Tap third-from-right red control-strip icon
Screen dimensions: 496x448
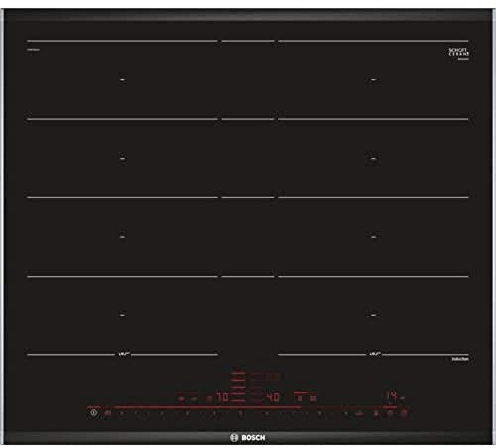coord(376,413)
